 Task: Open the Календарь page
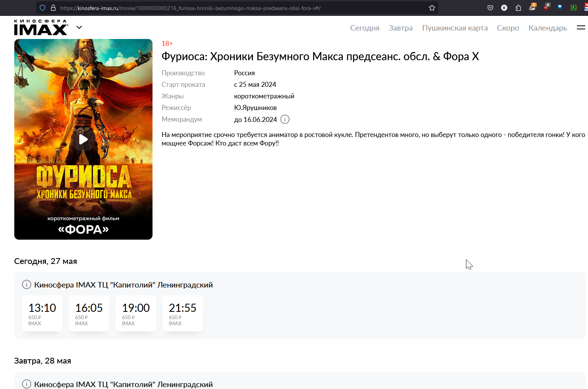click(547, 28)
